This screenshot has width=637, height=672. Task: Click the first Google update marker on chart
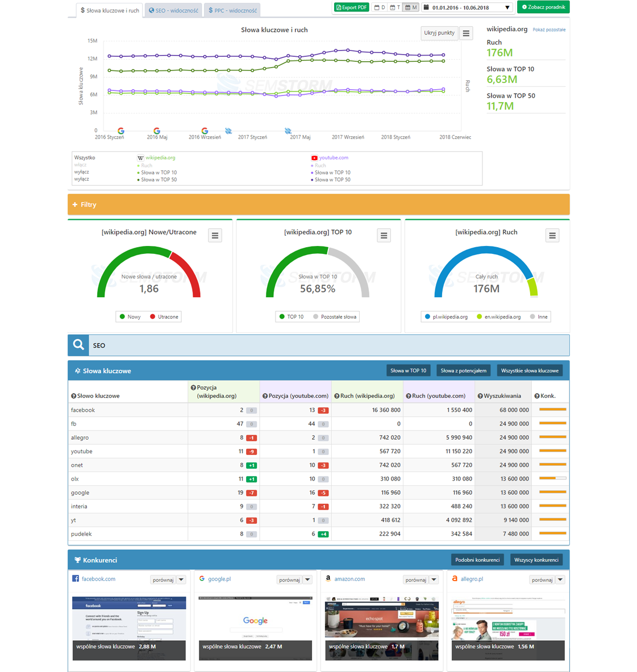[x=120, y=131]
